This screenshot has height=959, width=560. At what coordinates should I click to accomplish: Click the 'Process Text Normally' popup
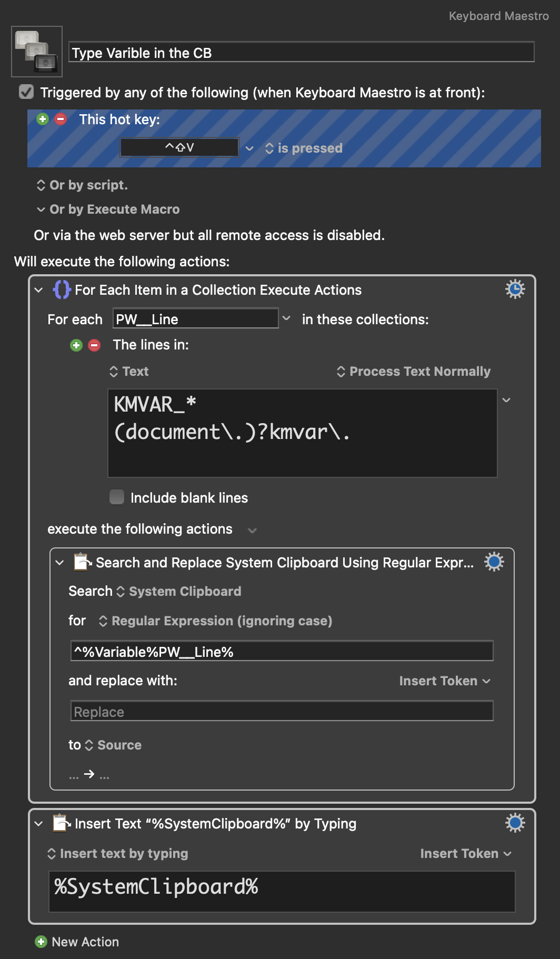coord(414,372)
